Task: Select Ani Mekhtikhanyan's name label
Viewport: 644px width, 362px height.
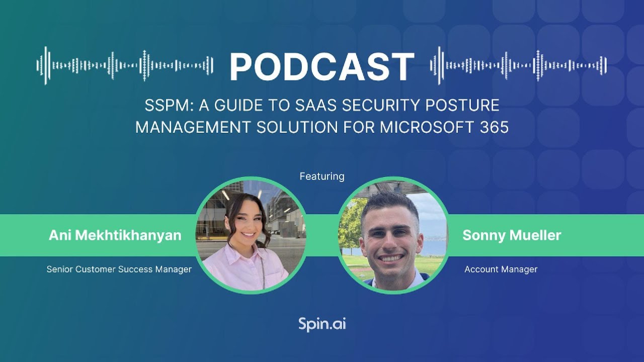Action: (x=115, y=235)
